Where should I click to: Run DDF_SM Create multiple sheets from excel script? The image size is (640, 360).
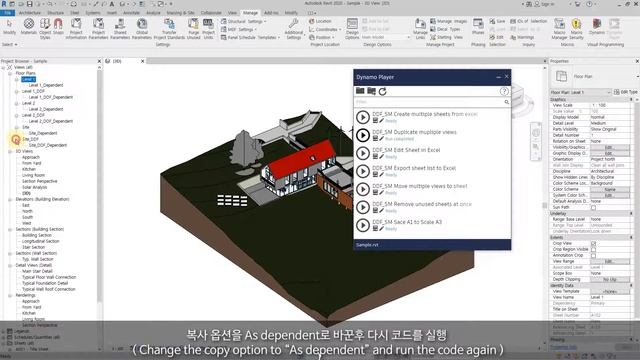363,117
